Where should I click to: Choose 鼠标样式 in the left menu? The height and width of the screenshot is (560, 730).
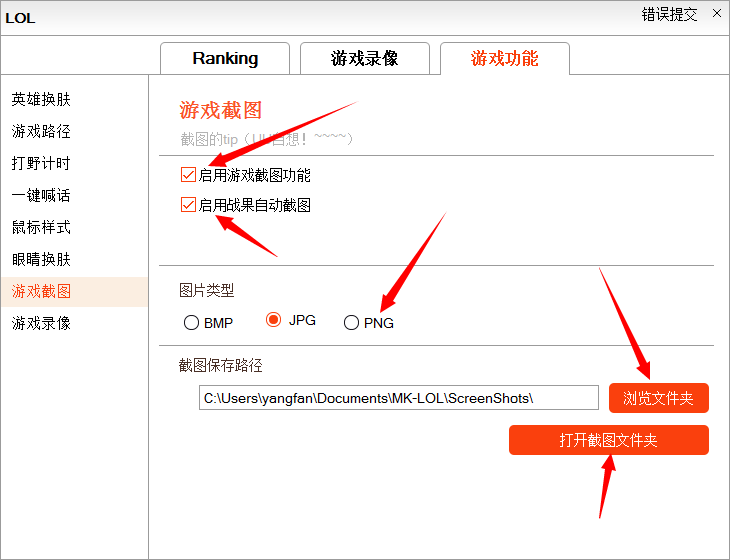pyautogui.click(x=41, y=228)
